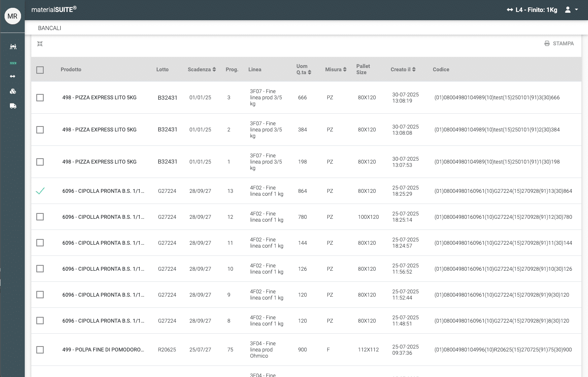588x377 pixels.
Task: Collapse the table using the inward arrows icon
Action: 40,43
